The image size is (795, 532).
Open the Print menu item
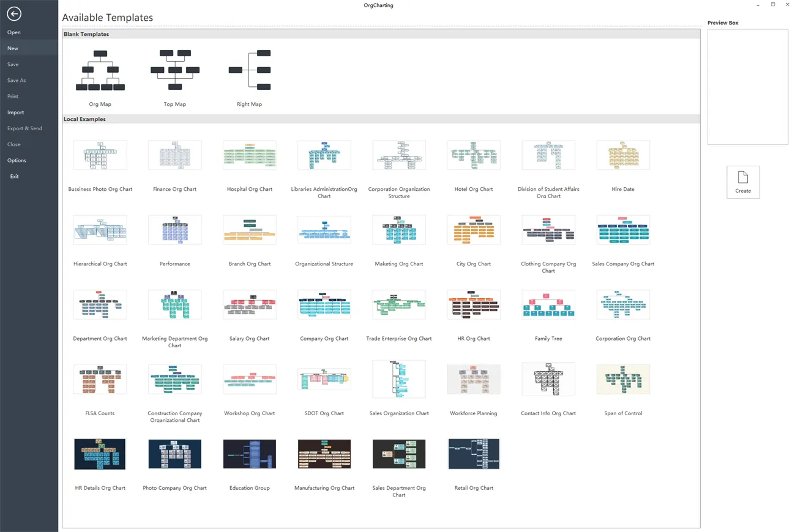pos(12,96)
